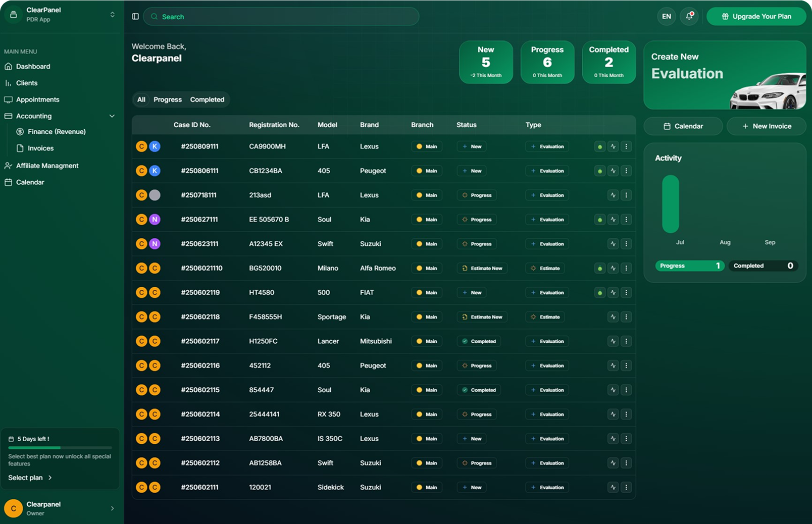The image size is (812, 524).
Task: Collapse the Accounting menu section
Action: click(112, 116)
